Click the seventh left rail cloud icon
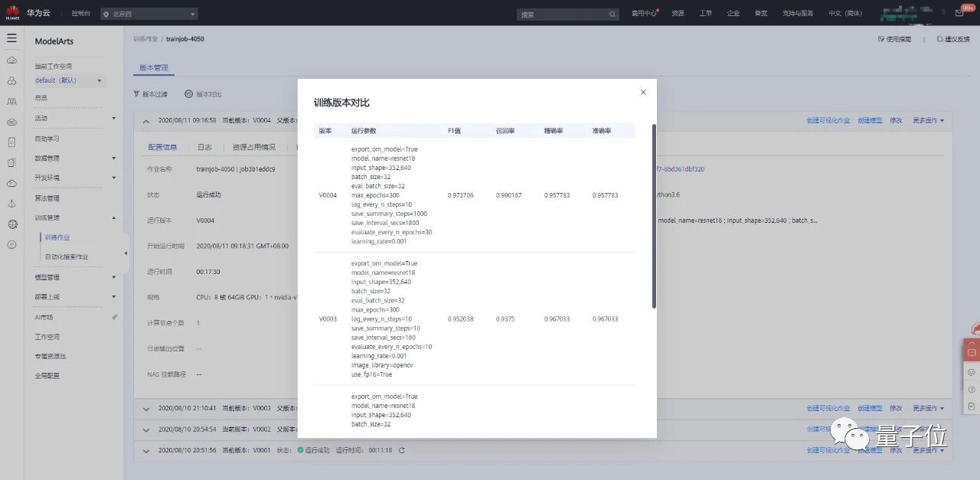The width and height of the screenshot is (980, 480). [x=11, y=183]
